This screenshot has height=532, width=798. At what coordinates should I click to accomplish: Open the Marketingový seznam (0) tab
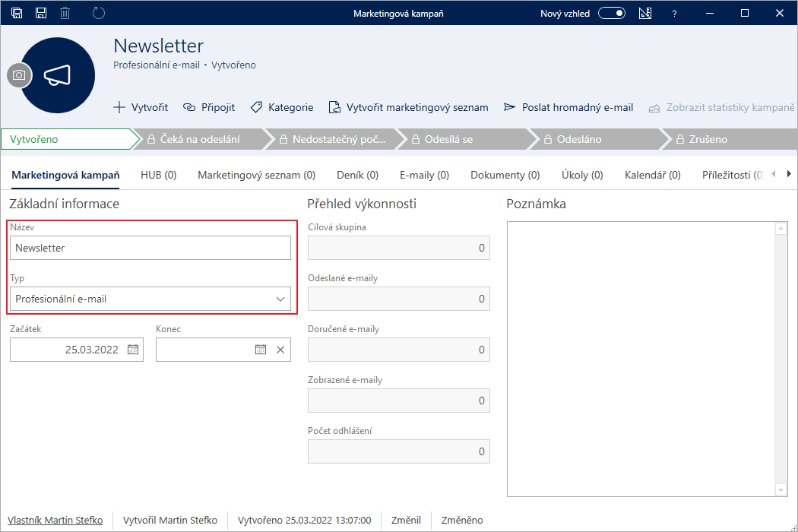click(257, 175)
